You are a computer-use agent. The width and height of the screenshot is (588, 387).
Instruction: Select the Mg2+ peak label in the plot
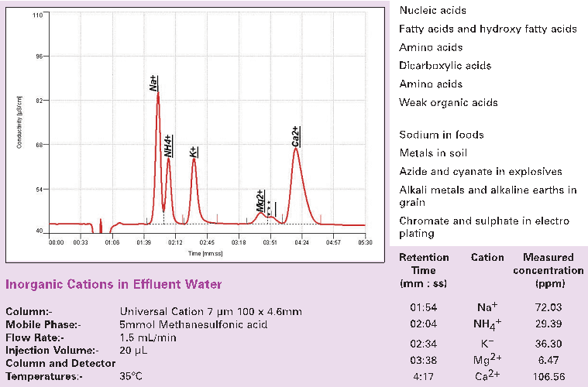[x=261, y=200]
